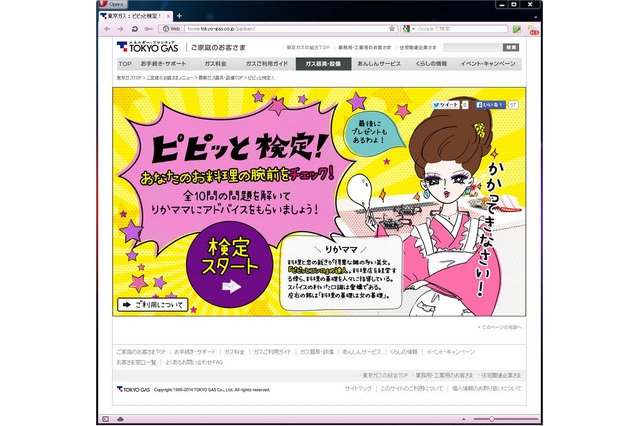Open the Opera menu button

click(113, 4)
